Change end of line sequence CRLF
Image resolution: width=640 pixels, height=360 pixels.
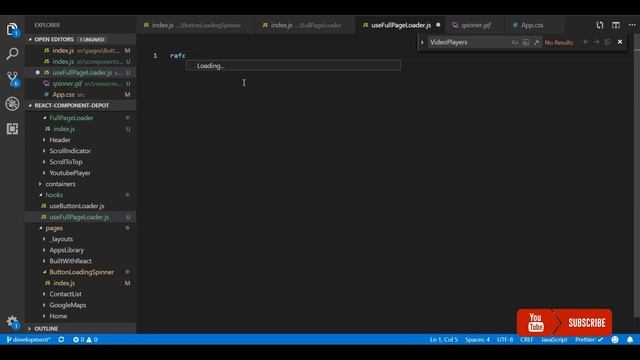click(527, 340)
